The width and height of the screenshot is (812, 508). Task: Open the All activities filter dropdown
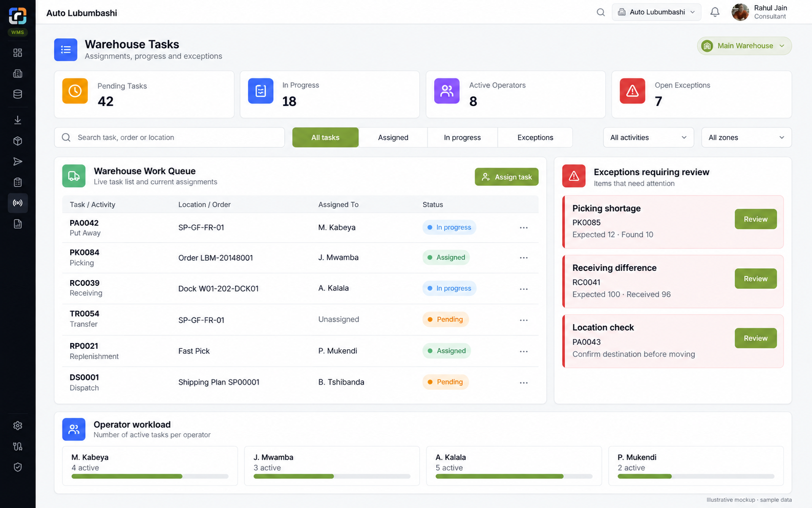coord(648,137)
